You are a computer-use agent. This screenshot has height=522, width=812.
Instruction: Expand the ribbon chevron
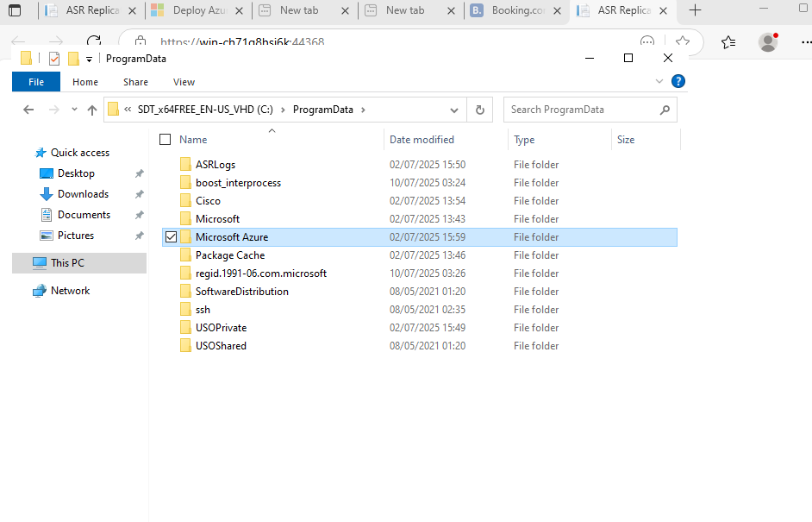tap(659, 81)
